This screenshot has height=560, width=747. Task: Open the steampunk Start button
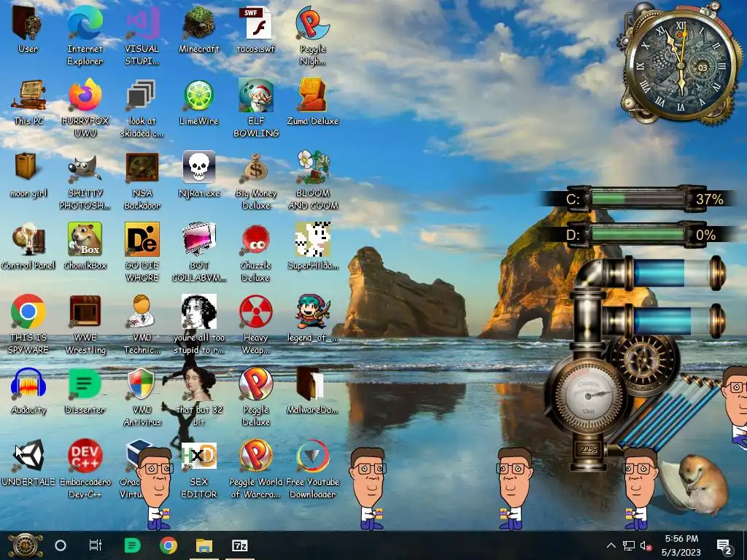26,545
